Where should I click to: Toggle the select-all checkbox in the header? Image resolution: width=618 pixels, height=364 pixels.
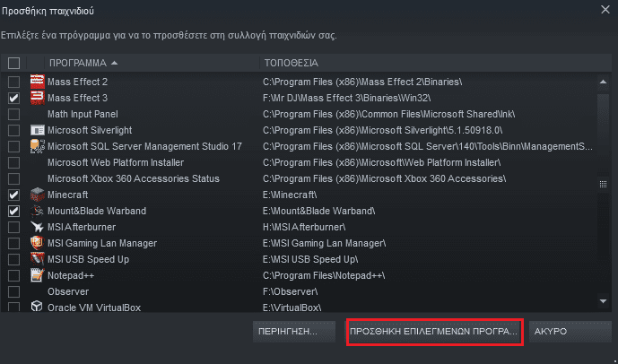13,63
